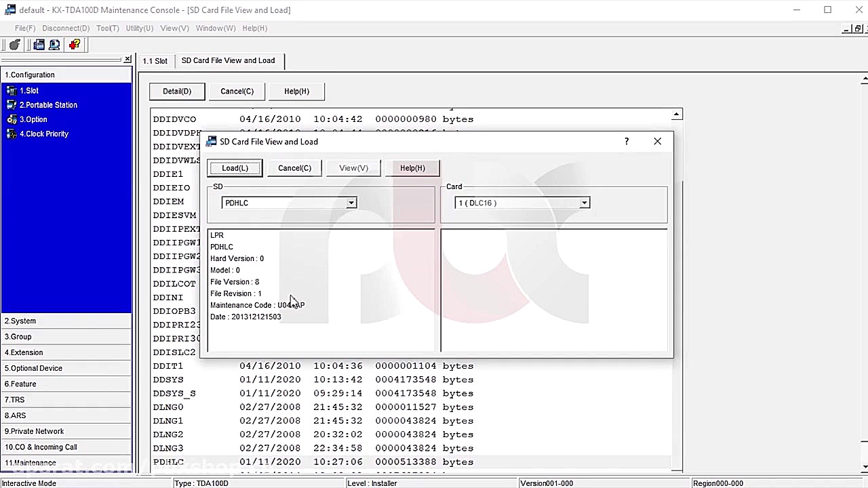Click the 3.Option gear icon

tap(11, 119)
